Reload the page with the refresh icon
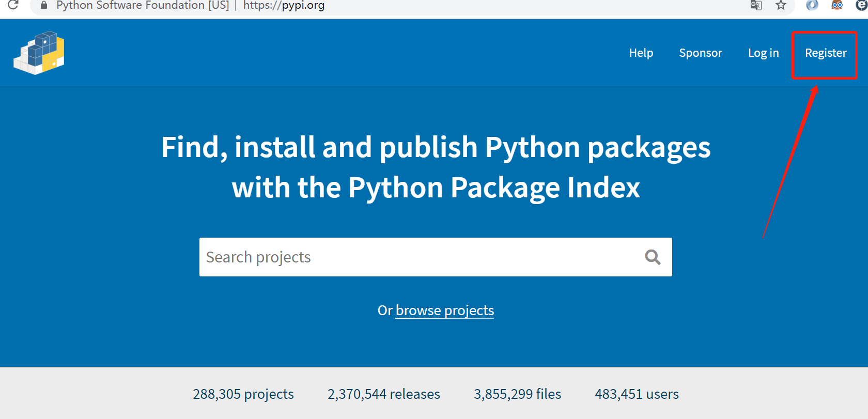This screenshot has height=419, width=868. click(13, 5)
